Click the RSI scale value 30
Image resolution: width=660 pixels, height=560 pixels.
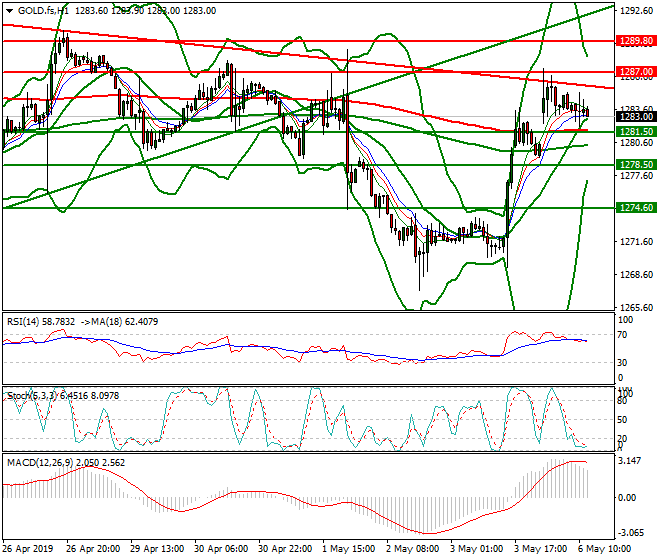tap(623, 363)
